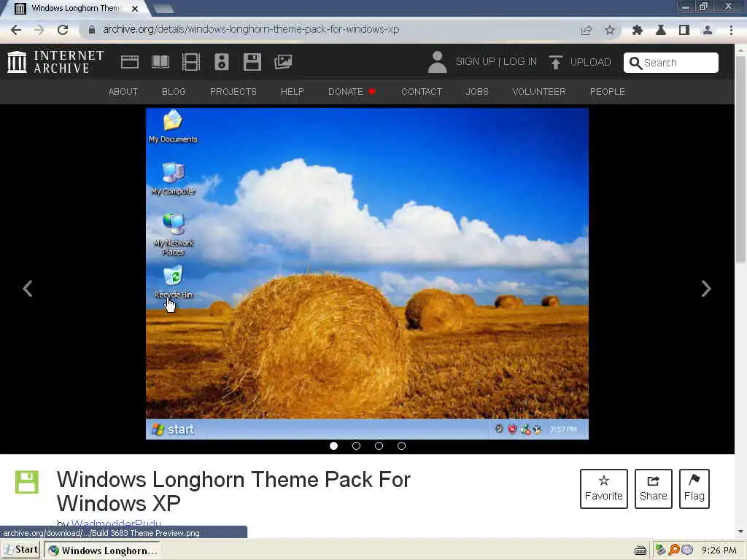Click the Favorite button
Image resolution: width=747 pixels, height=560 pixels.
pos(603,489)
